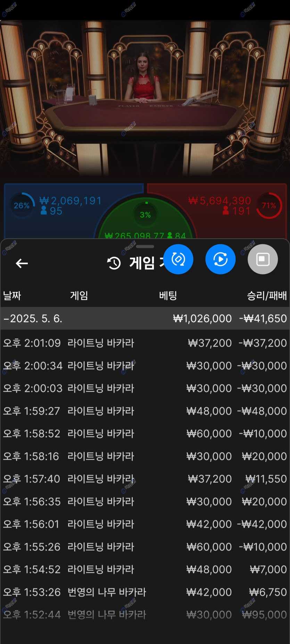290x644 pixels.
Task: Click the history clock icon beside title
Action: [114, 263]
